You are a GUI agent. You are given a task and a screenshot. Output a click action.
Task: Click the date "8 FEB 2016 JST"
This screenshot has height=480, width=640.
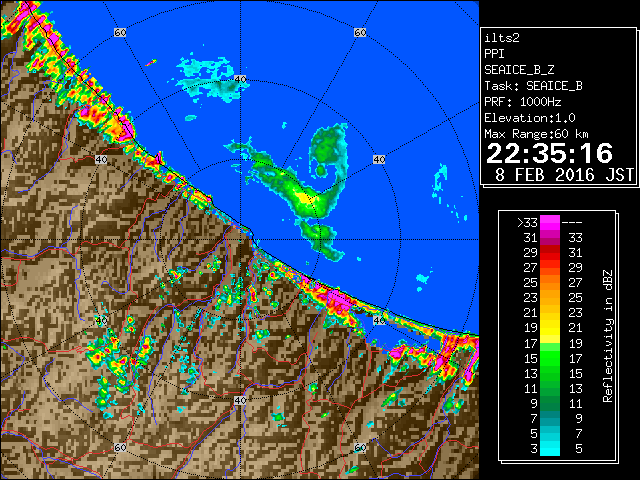click(x=564, y=175)
